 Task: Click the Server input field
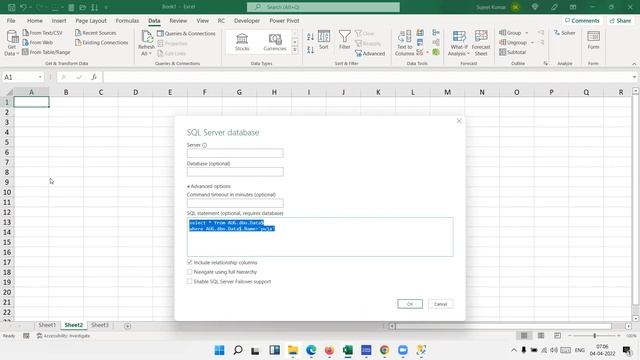point(235,153)
